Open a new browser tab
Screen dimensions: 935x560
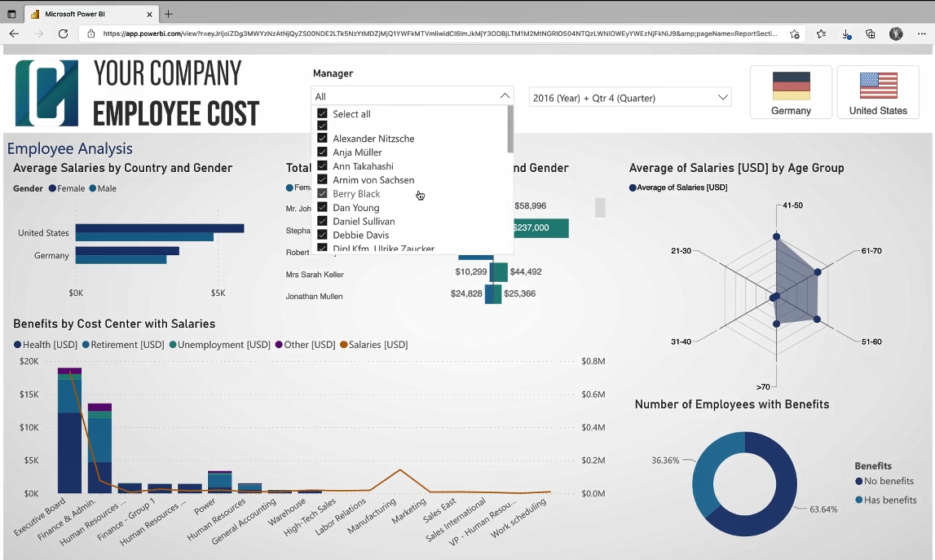[x=168, y=14]
